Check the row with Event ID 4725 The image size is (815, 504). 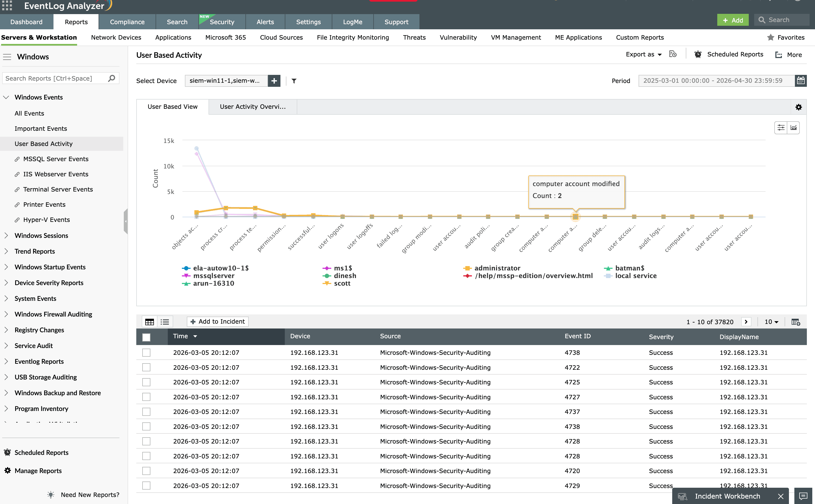tap(146, 382)
